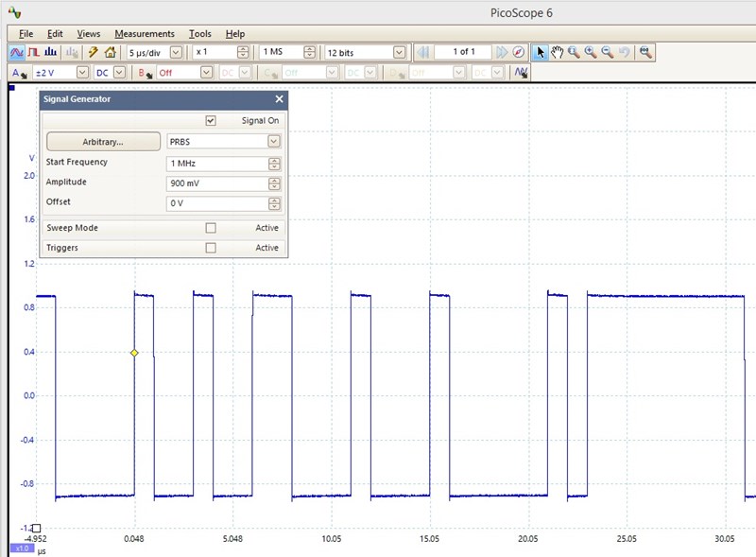
Task: Expand the Channel A range ±2 V dropdown
Action: coord(82,72)
